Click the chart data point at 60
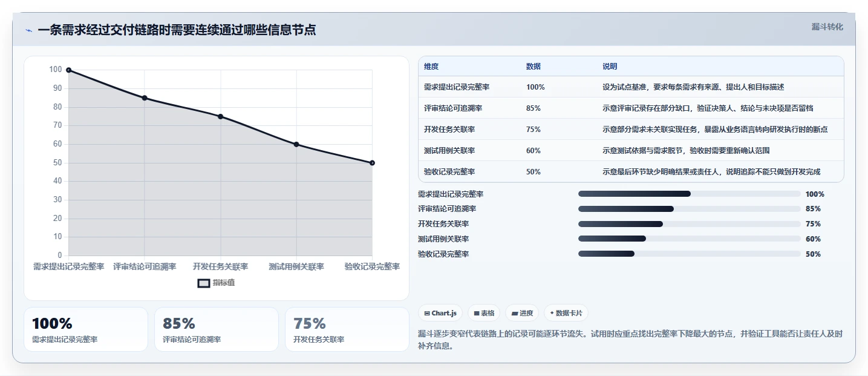The width and height of the screenshot is (868, 376). pos(296,144)
